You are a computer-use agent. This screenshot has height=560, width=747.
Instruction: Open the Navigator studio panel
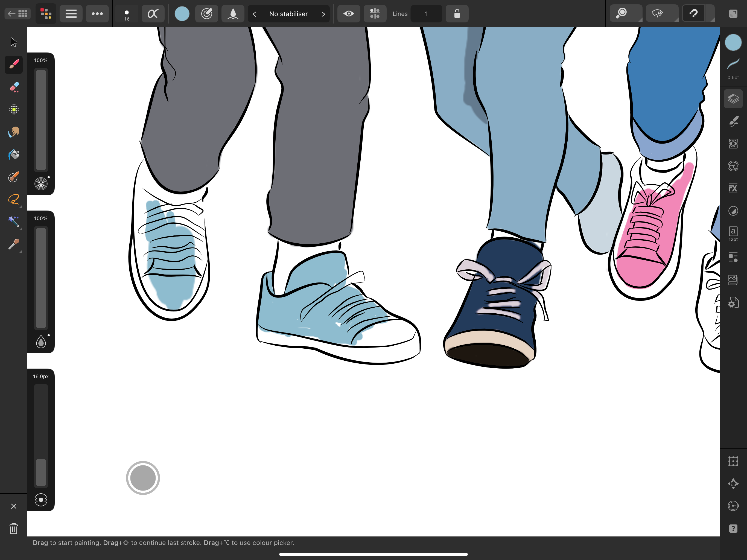pos(733,484)
